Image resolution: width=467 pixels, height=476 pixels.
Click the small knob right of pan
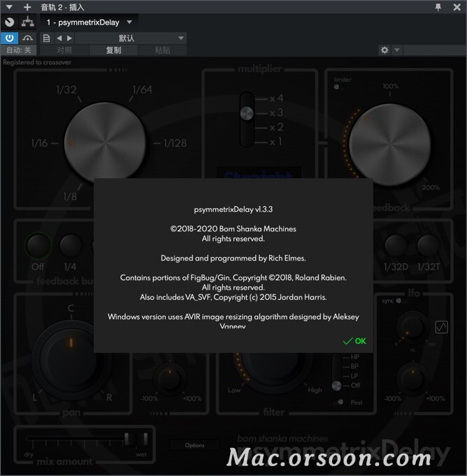(170, 379)
